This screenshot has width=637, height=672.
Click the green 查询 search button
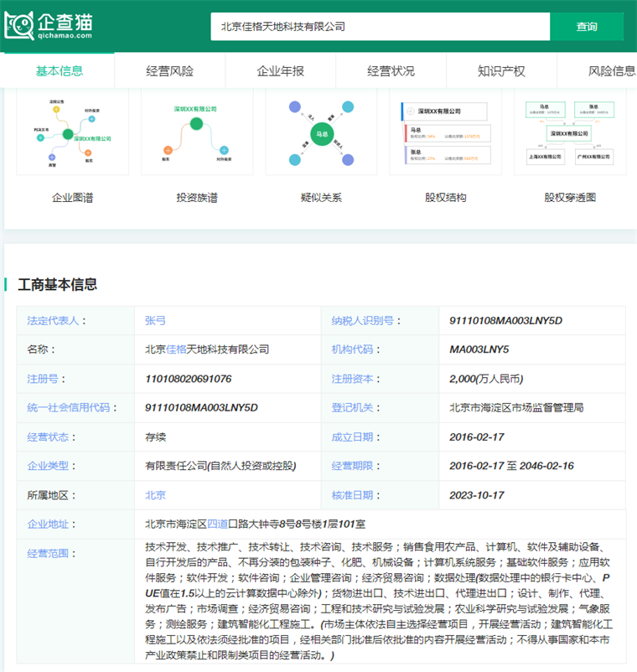(587, 27)
